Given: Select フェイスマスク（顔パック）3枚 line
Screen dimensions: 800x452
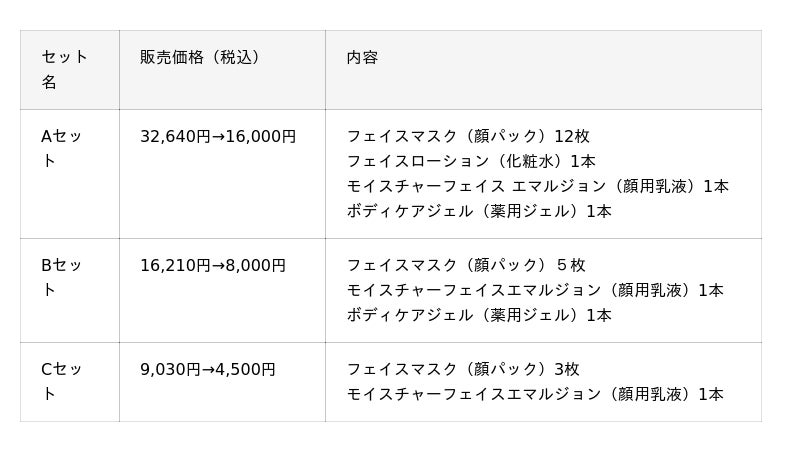Looking at the screenshot, I should click(x=463, y=369).
